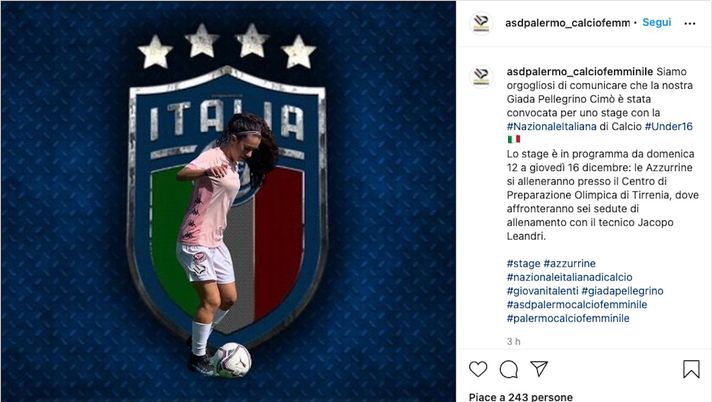
Task: Open the #asdpalermocalciofemminile hashtag
Action: 577,304
